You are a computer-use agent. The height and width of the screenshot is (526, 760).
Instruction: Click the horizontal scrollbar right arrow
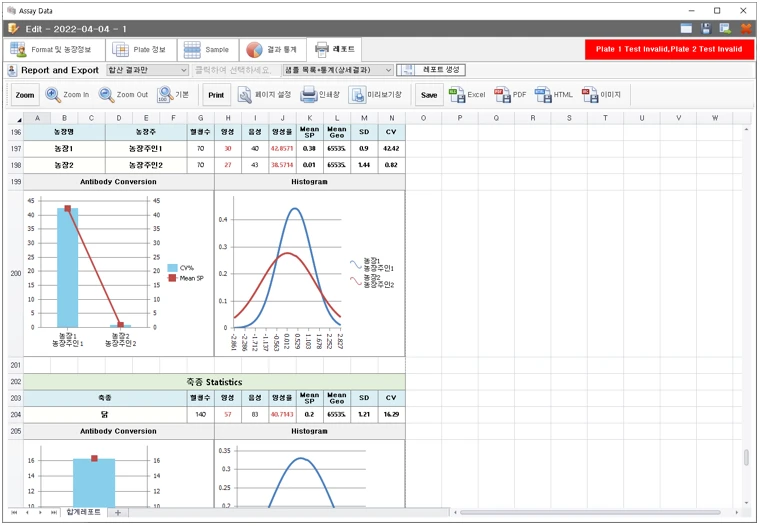point(737,512)
